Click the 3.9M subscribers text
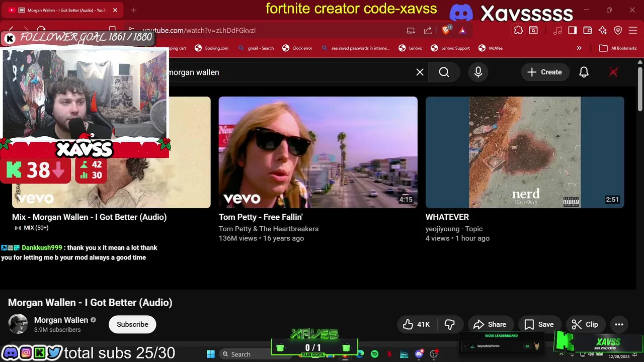Screen dimensions: 644x362 [x=57, y=330]
